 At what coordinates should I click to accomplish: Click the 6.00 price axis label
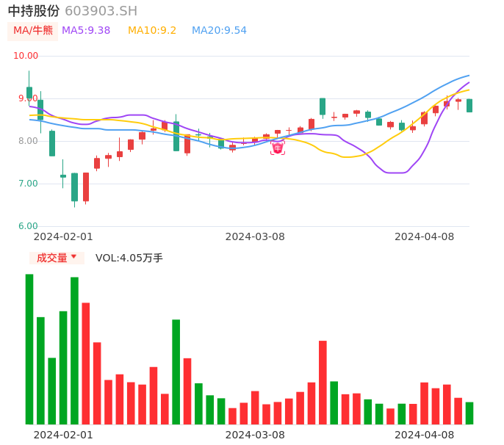28,226
